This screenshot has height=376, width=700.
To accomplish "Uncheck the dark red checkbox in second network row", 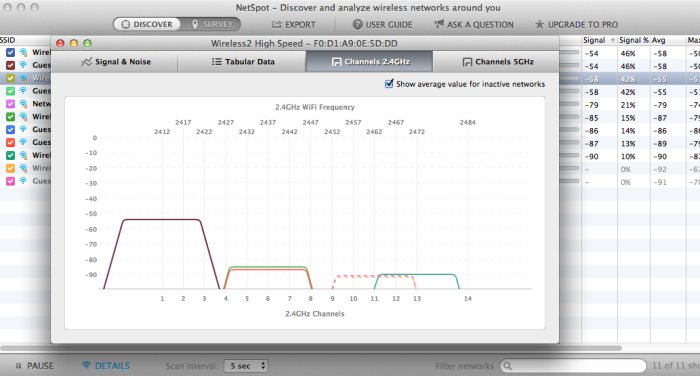I will (x=10, y=65).
